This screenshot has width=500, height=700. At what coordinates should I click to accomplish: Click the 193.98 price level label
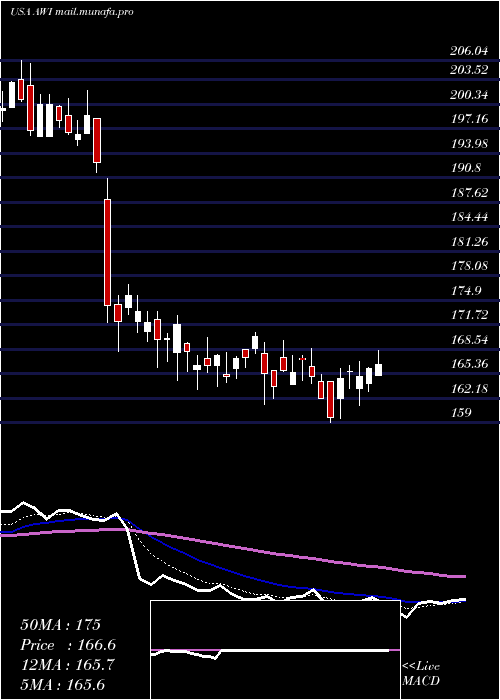[x=468, y=143]
